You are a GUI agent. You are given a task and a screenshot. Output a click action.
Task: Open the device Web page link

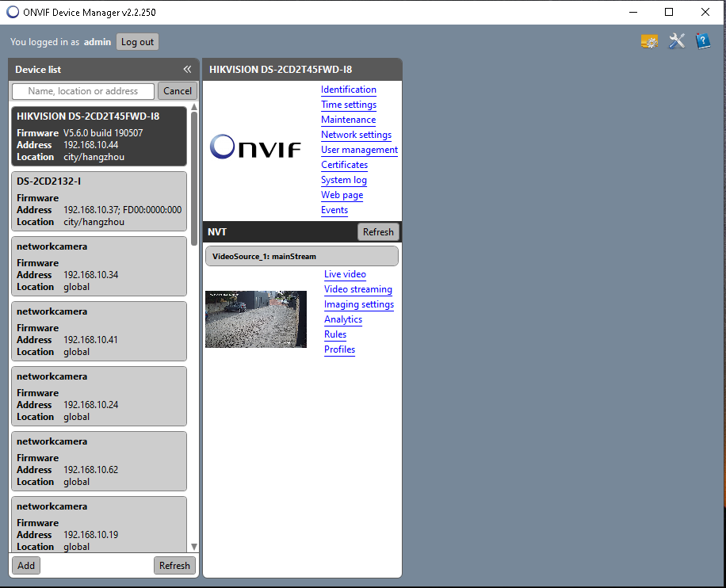click(x=342, y=195)
